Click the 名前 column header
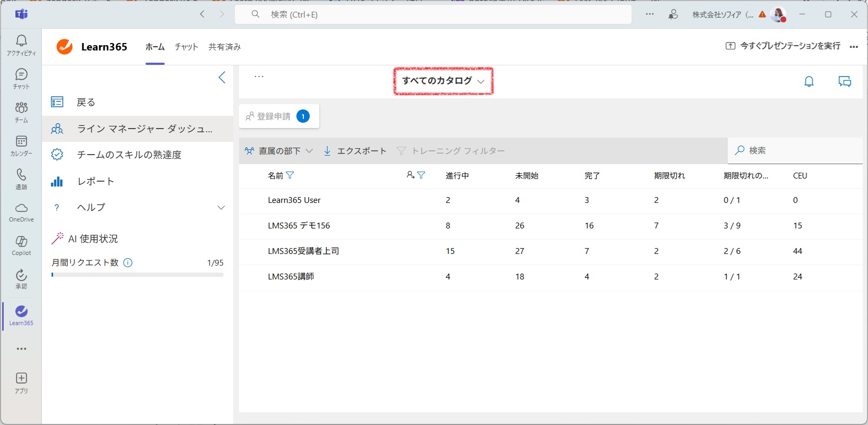This screenshot has width=868, height=425. point(275,175)
